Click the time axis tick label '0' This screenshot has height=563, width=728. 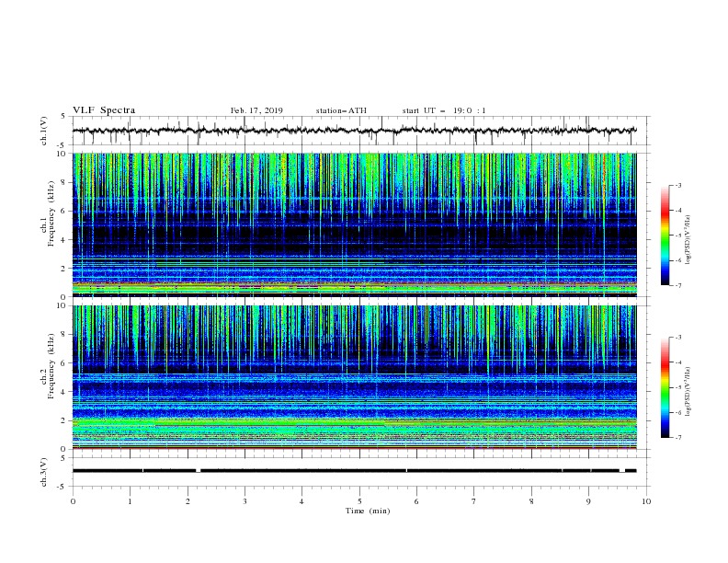tap(73, 501)
